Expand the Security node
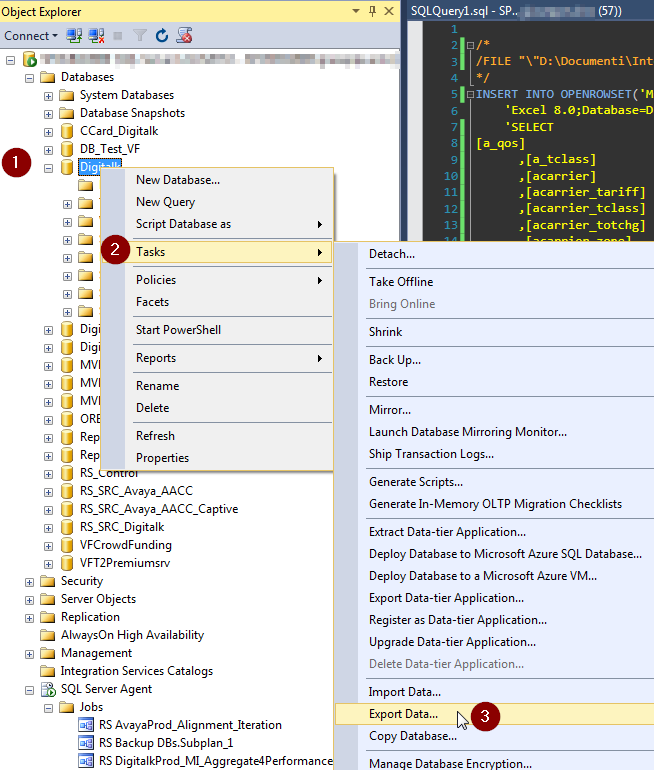Image resolution: width=654 pixels, height=770 pixels. pyautogui.click(x=29, y=582)
